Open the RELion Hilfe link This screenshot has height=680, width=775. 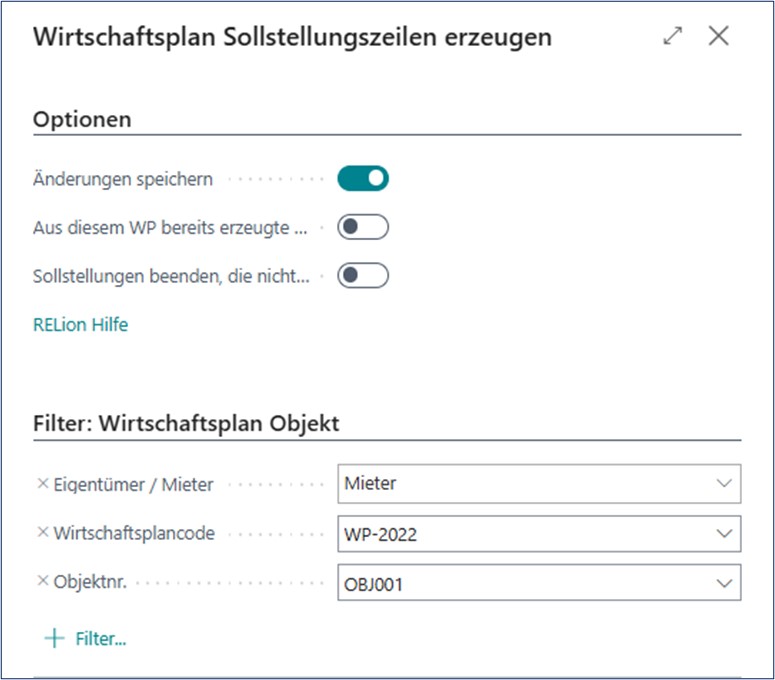[x=81, y=324]
